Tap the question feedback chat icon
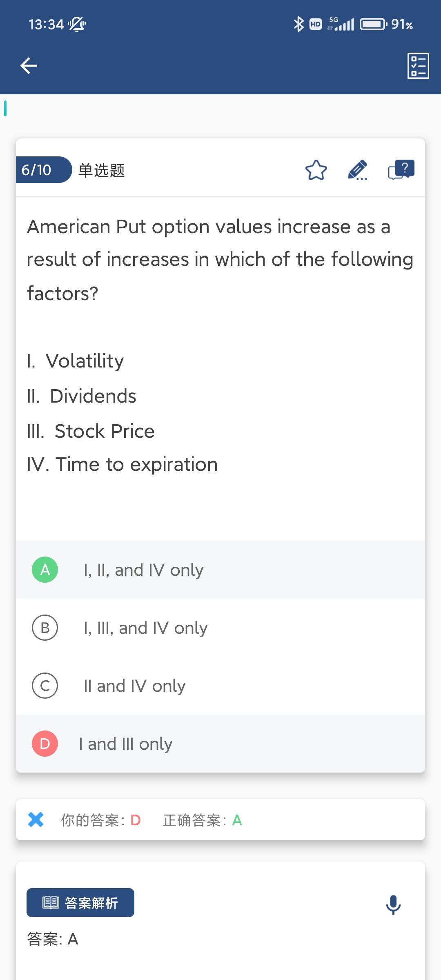441x980 pixels. click(401, 169)
